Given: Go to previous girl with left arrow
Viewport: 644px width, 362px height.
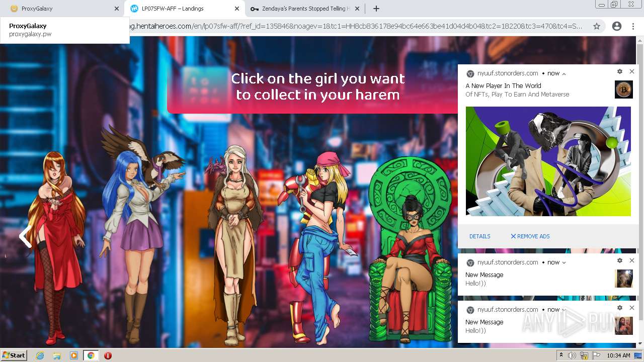Looking at the screenshot, I should pos(25,236).
